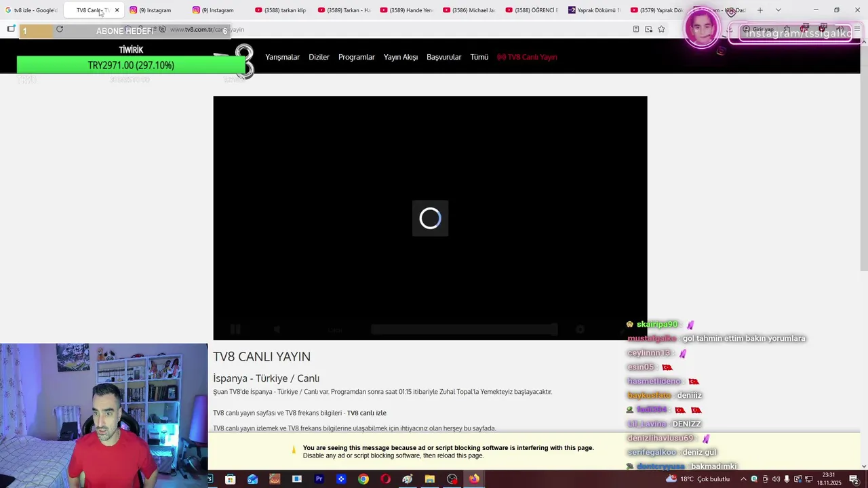Switch to the (3579) Yaprak Dökümü YouTube tab
This screenshot has width=868, height=488.
coord(656,10)
